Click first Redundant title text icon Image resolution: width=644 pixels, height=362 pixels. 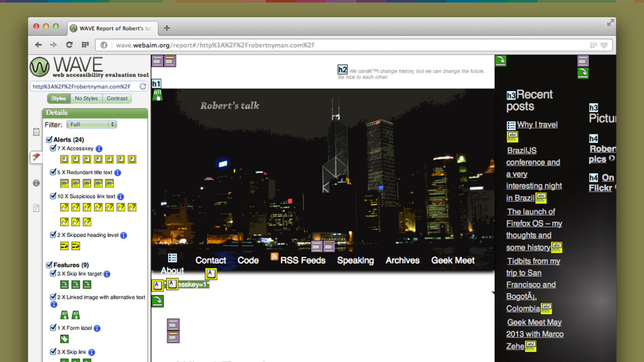pyautogui.click(x=65, y=183)
